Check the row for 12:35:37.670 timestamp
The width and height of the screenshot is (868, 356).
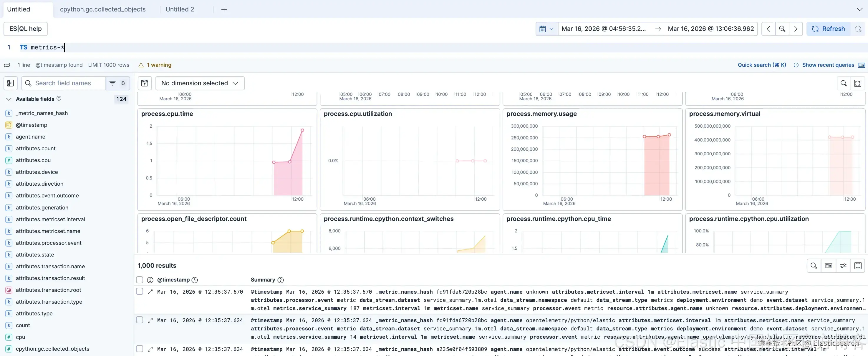140,292
